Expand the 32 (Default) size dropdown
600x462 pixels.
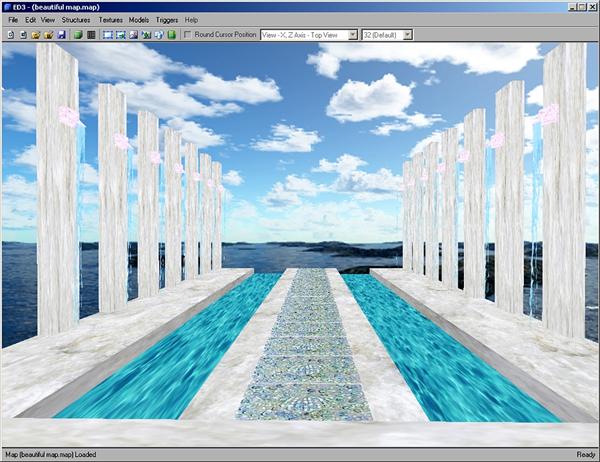386,34
